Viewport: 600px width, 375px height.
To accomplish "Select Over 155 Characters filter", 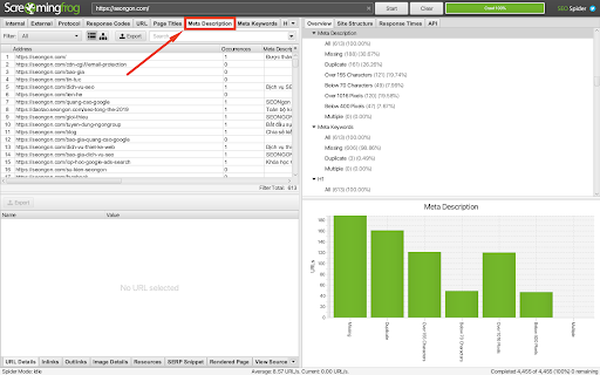I will tap(365, 75).
